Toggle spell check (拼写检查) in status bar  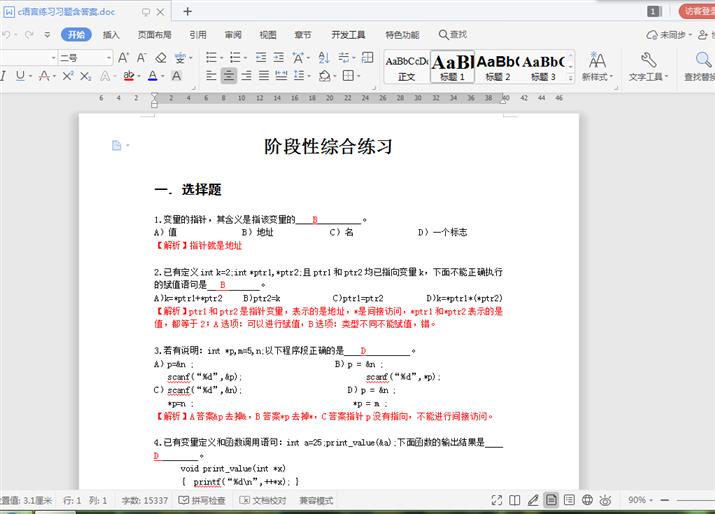203,500
